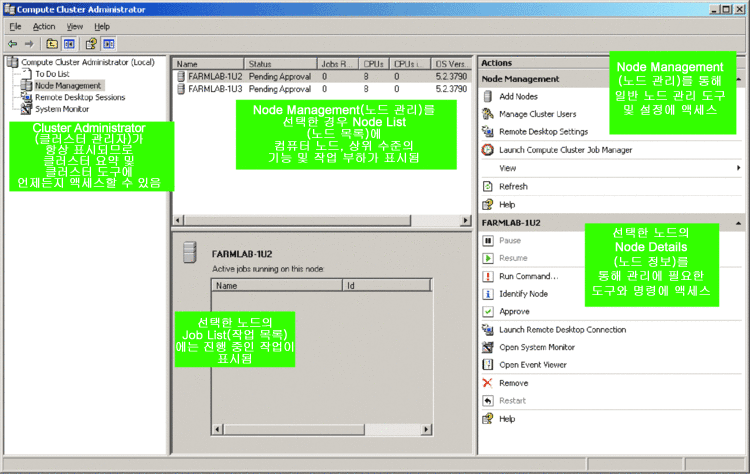Click Name column header in job list

277,286
